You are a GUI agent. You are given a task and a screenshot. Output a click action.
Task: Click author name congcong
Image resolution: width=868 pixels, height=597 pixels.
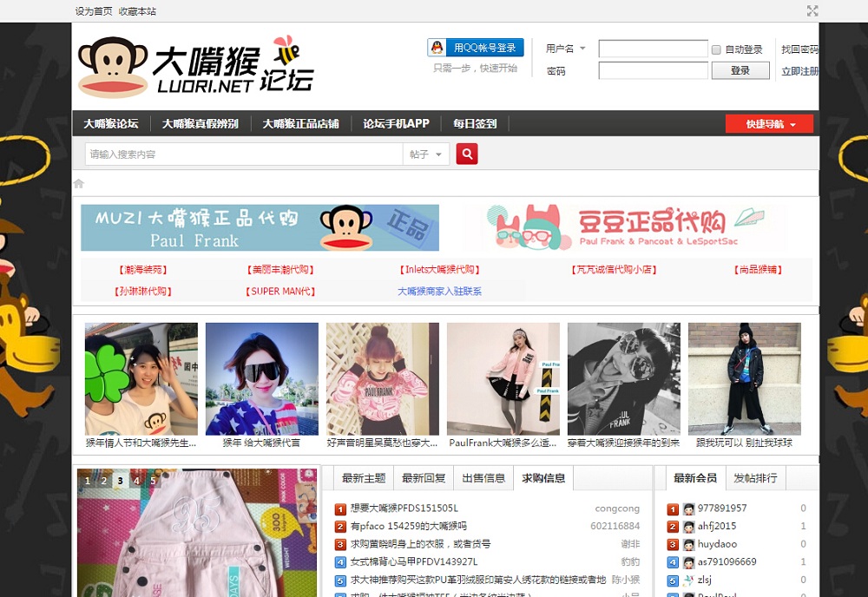click(617, 508)
